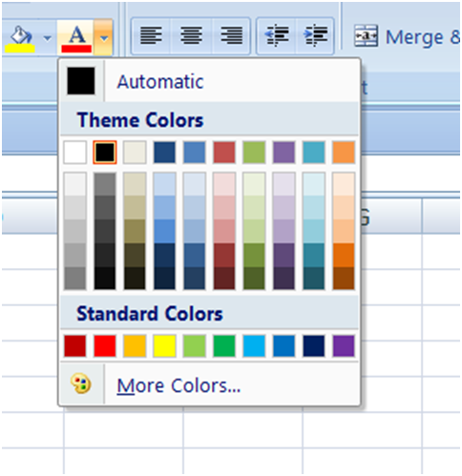462x476 pixels.
Task: Align text left
Action: [x=151, y=36]
